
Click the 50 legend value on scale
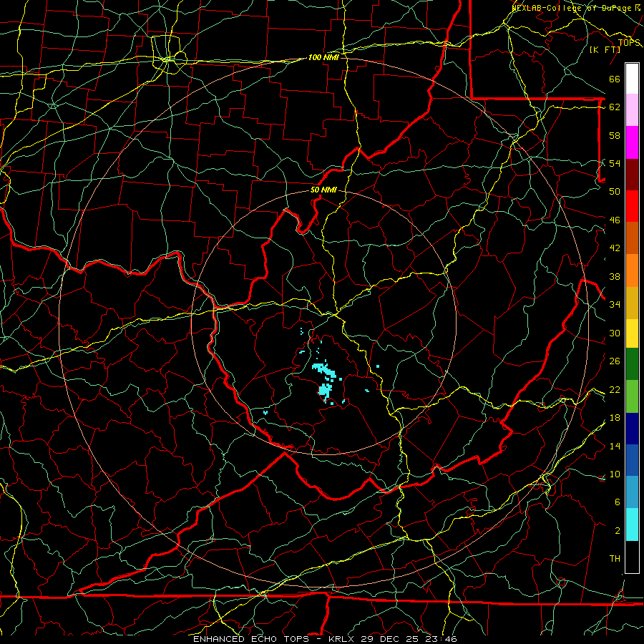point(615,191)
